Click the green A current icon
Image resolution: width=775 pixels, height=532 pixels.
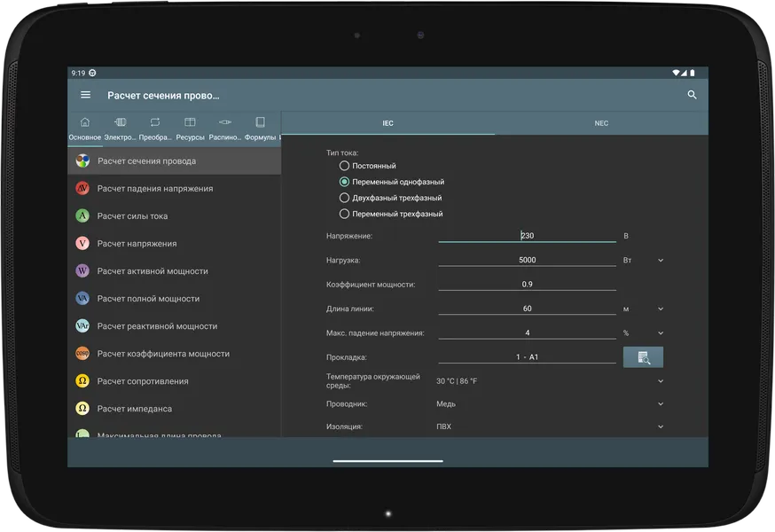[82, 215]
